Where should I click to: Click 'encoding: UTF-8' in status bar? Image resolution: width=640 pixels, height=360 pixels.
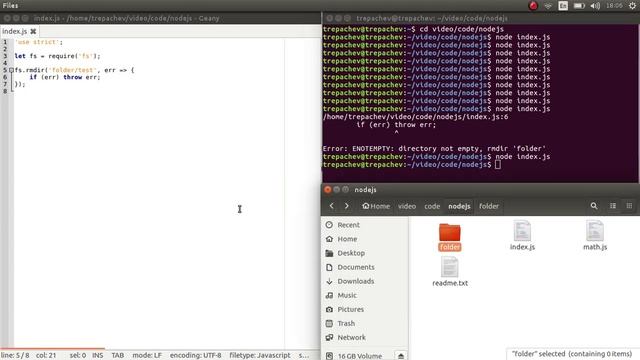196,356
